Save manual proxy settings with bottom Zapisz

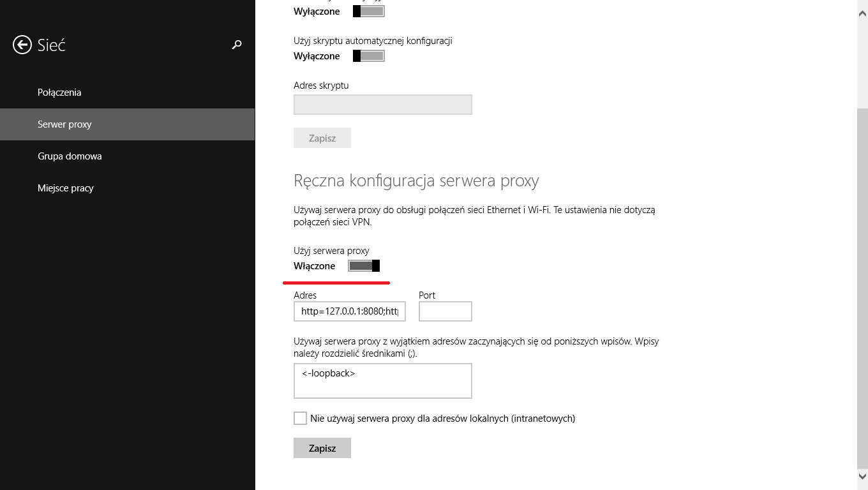point(322,448)
